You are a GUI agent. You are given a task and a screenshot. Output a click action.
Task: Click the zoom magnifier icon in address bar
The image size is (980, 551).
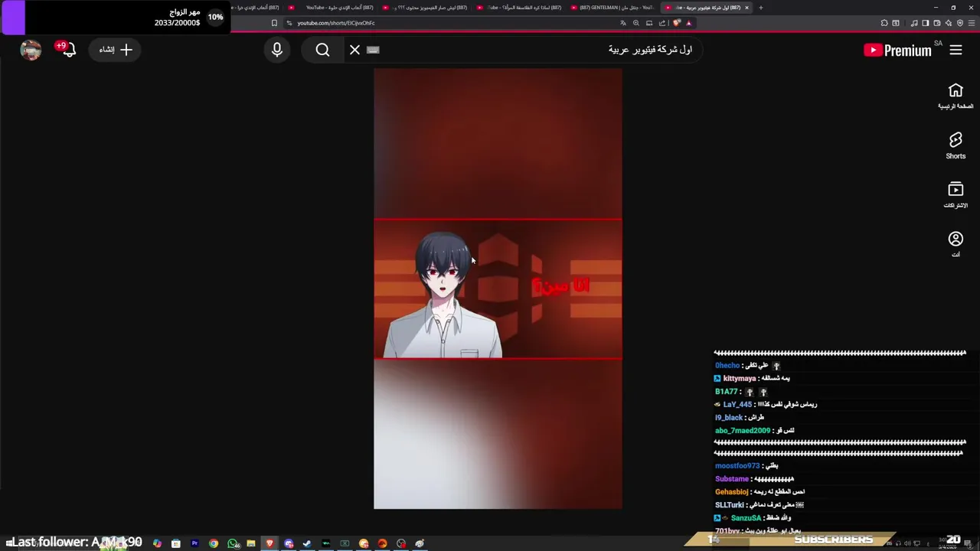pyautogui.click(x=636, y=23)
